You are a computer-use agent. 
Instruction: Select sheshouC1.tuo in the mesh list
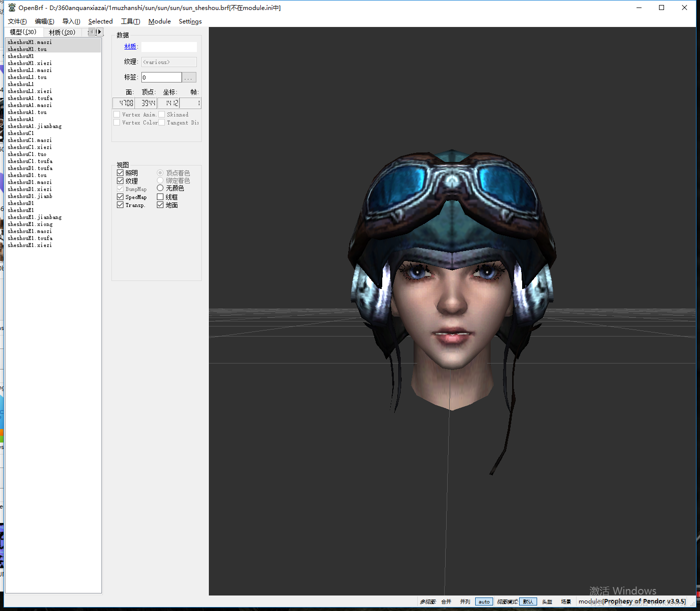(x=53, y=154)
